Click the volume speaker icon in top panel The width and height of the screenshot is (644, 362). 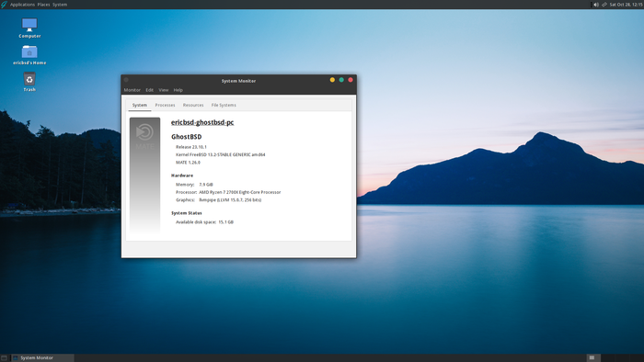pos(595,5)
